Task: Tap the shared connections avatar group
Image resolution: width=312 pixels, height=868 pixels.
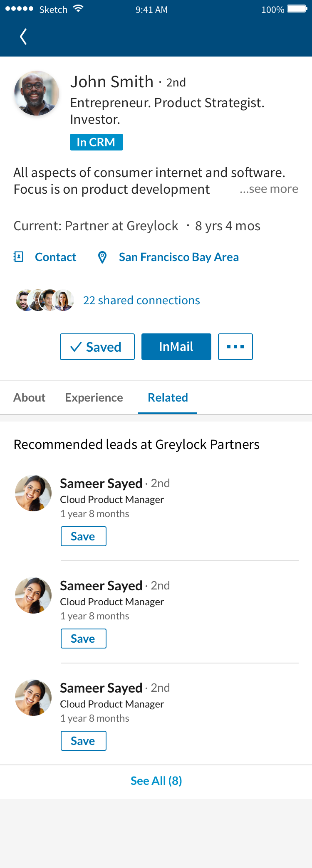Action: pyautogui.click(x=45, y=300)
